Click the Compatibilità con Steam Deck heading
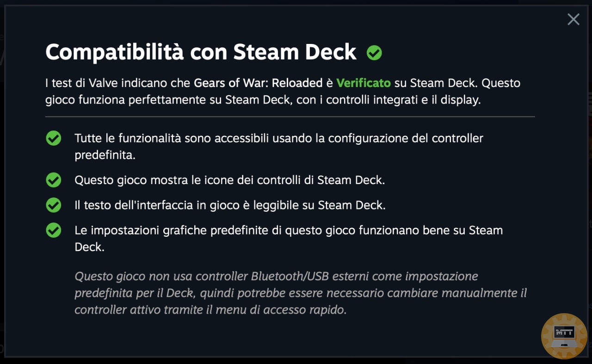Viewport: 592px width, 364px height. coord(201,52)
